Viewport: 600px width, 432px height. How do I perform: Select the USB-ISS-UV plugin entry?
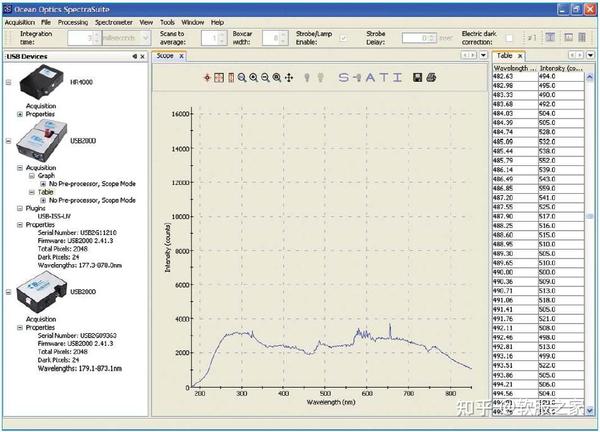[x=54, y=216]
